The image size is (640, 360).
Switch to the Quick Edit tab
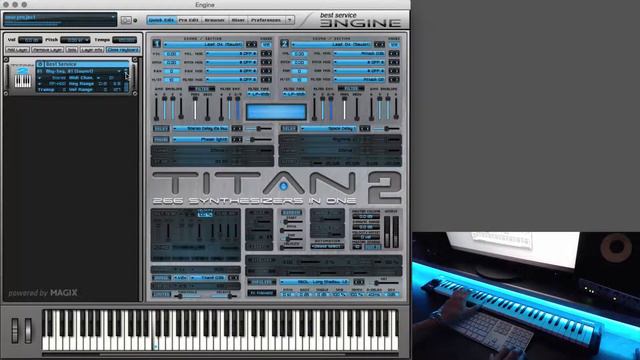coord(162,20)
